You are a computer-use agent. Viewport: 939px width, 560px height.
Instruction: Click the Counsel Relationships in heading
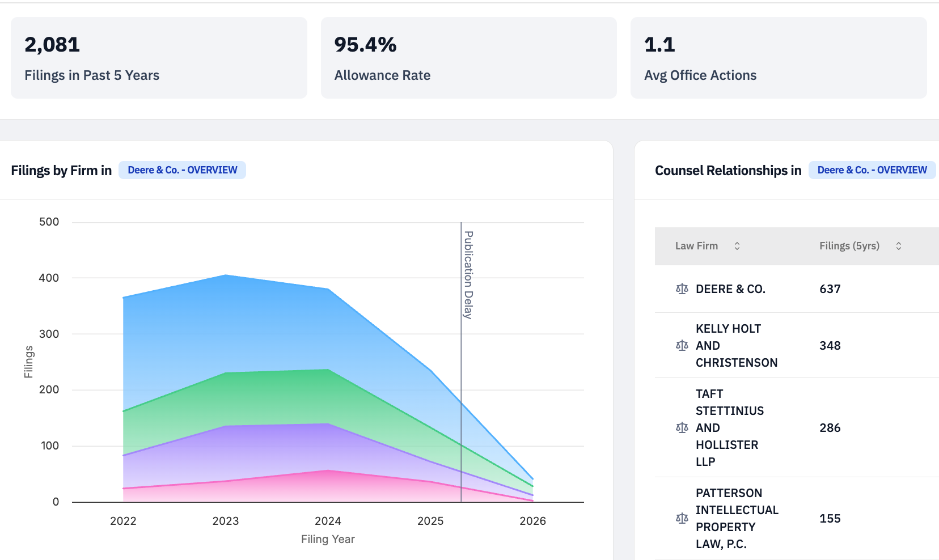728,171
